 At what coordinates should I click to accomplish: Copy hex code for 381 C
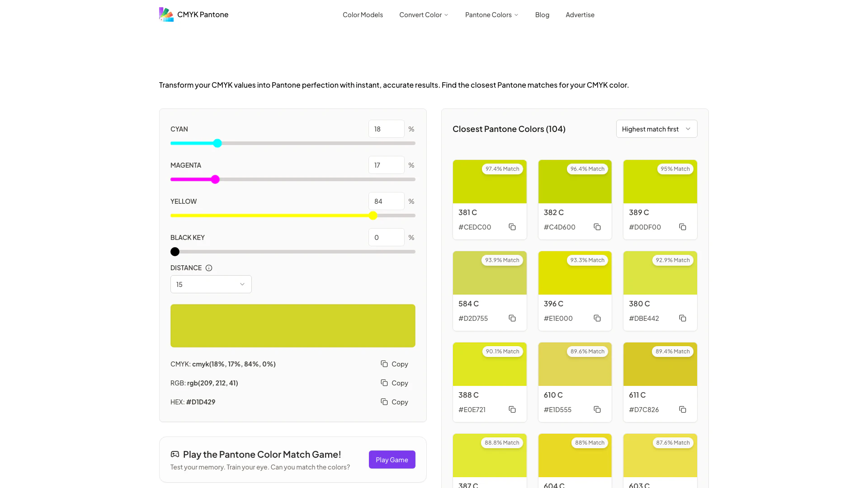[512, 227]
